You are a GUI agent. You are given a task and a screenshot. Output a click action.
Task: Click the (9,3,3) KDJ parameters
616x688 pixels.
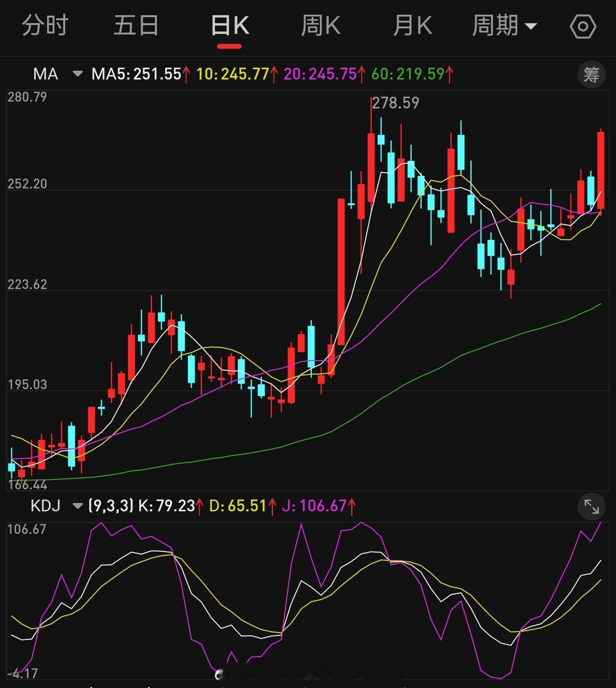click(110, 506)
